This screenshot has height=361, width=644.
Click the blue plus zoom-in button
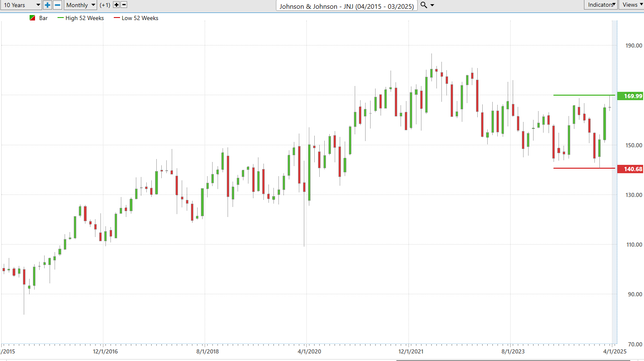[x=48, y=5]
